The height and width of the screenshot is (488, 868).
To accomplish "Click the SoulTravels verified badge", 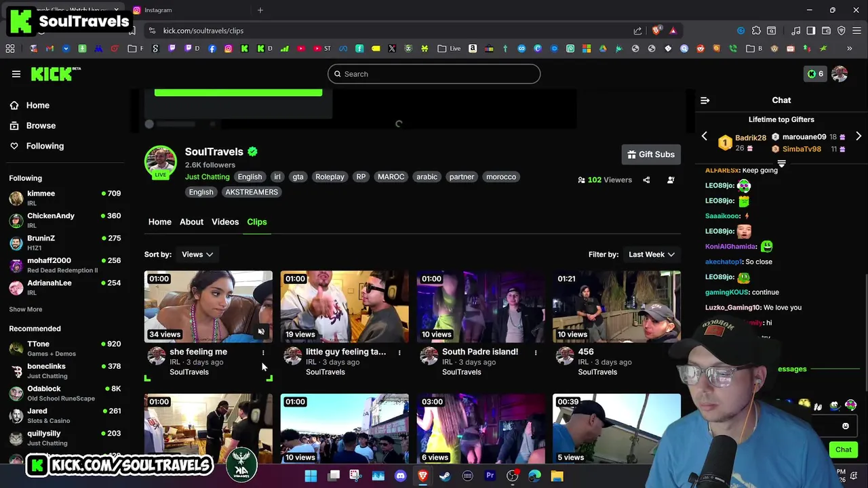I will 253,152.
